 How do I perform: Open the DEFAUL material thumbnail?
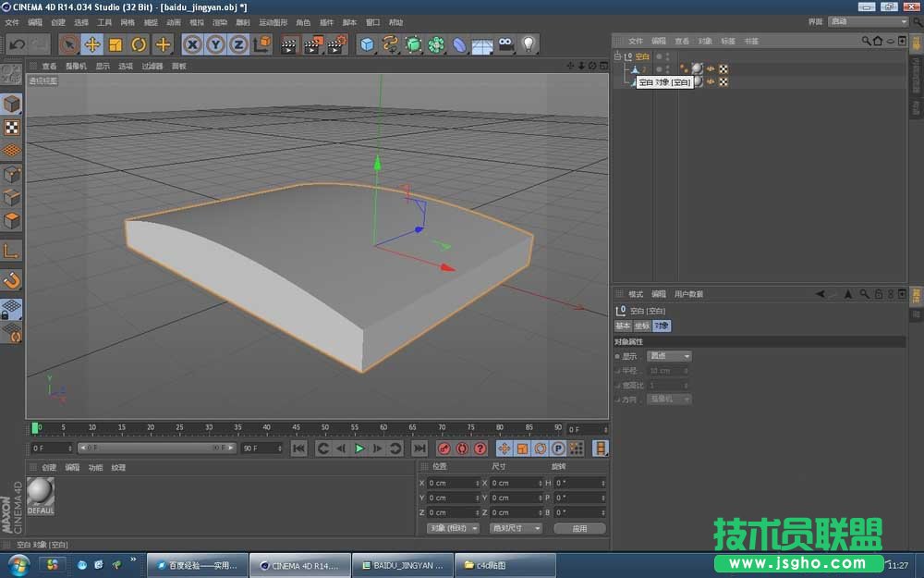39,497
